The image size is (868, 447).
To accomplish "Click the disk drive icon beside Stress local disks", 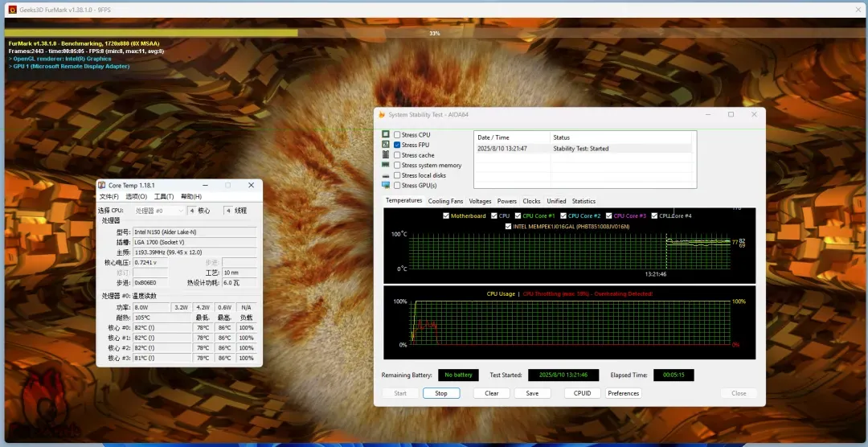I will (386, 175).
